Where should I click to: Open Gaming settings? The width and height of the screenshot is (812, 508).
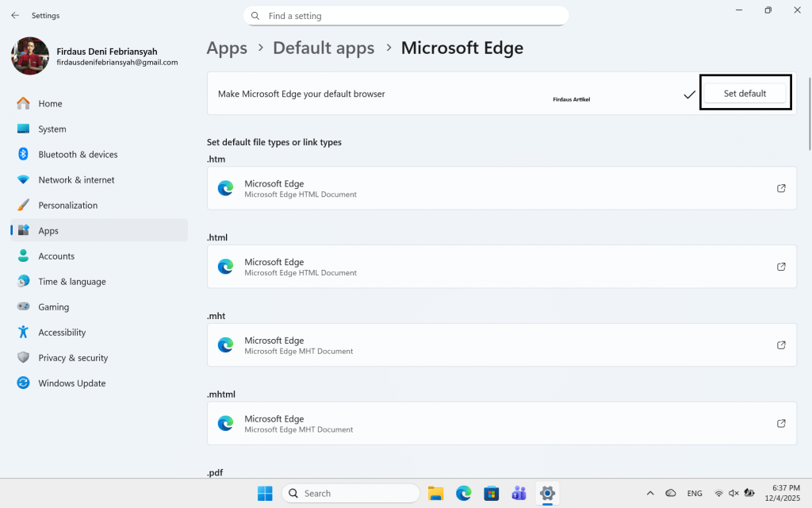pyautogui.click(x=99, y=307)
